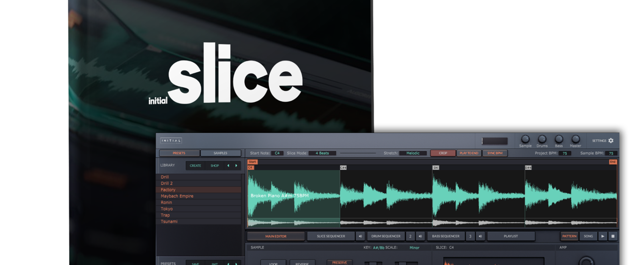Toggle the Slice Sequencer speaker icon
Viewport: 644px width, 265px height.
coord(360,236)
